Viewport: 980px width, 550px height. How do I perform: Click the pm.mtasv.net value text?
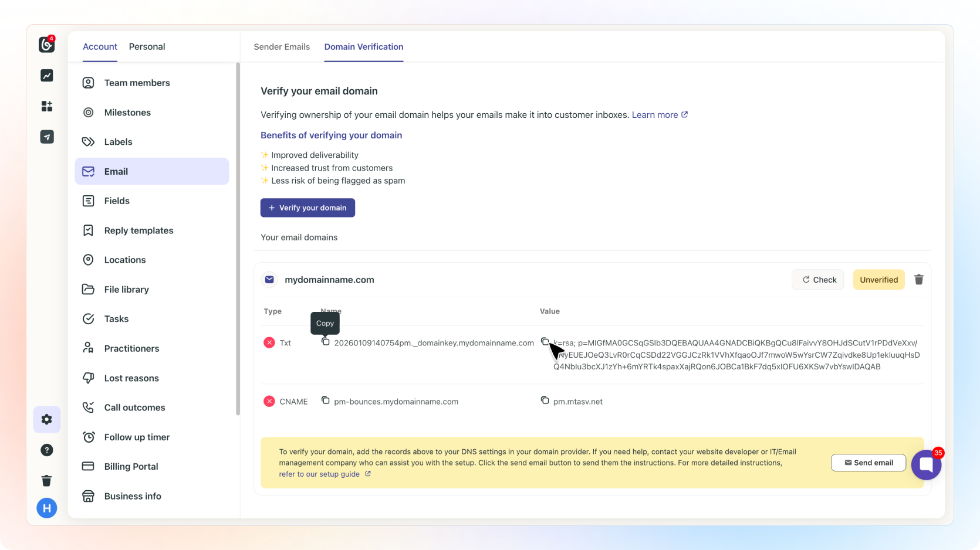[x=578, y=402]
